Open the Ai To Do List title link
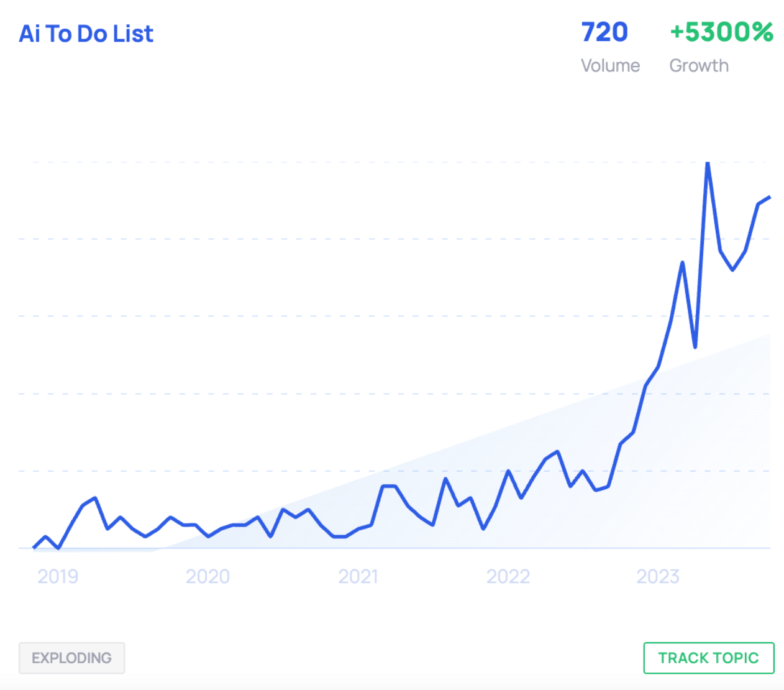Image resolution: width=784 pixels, height=690 pixels. tap(86, 34)
